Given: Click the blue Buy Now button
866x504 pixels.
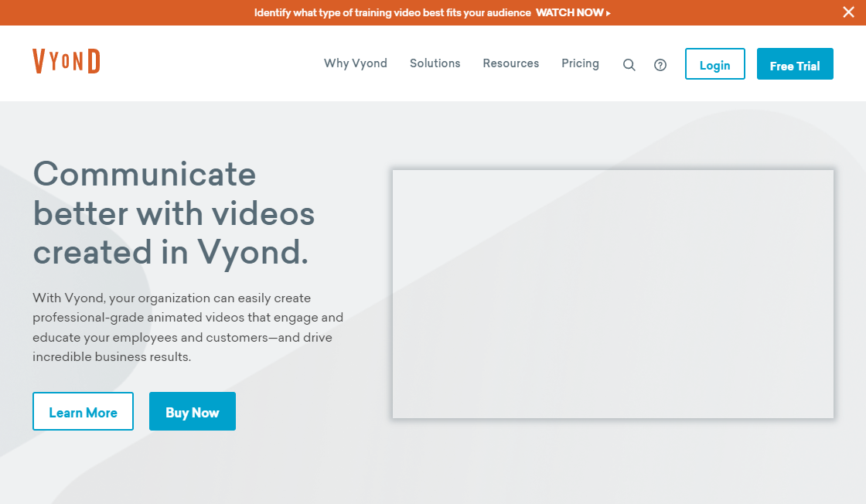Looking at the screenshot, I should (192, 411).
